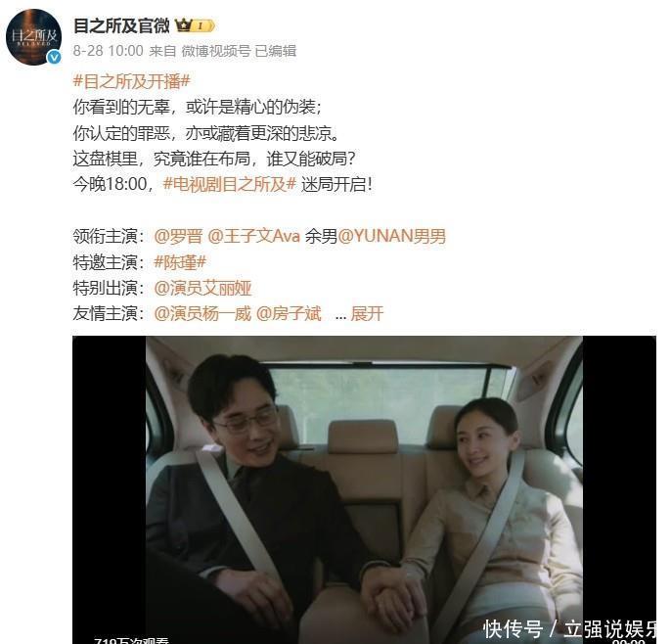The width and height of the screenshot is (671, 644).
Task: Open the 目之所及官微 profile avatar
Action: [34, 37]
